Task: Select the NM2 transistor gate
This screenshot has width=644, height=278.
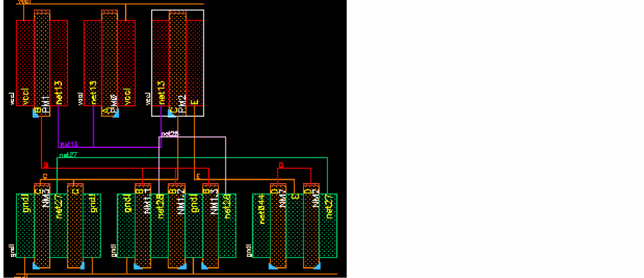Action: 311,226
